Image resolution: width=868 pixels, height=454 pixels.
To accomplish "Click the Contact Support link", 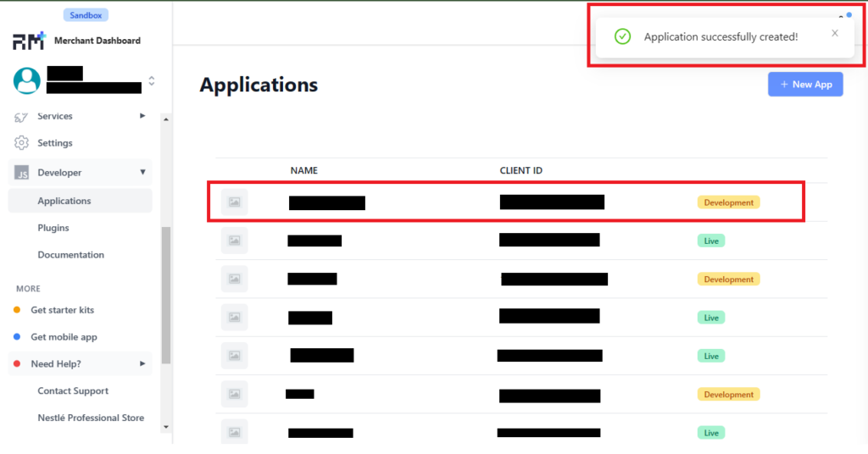I will (73, 391).
